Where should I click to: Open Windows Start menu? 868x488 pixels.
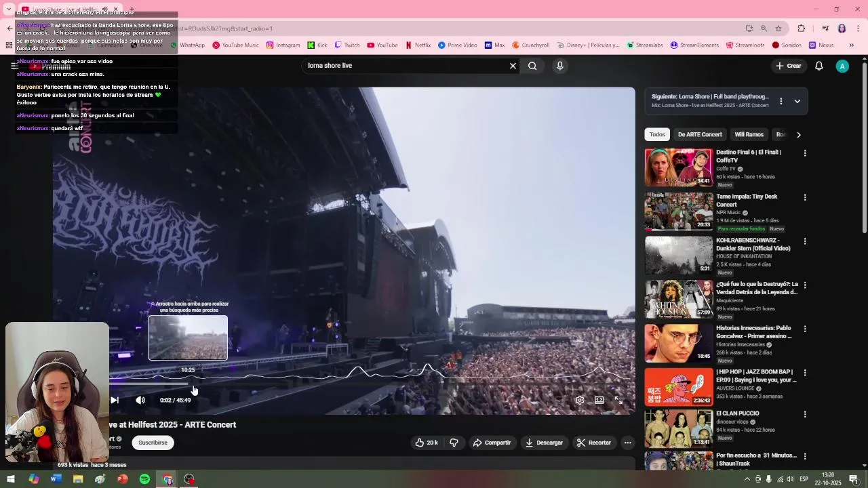click(x=11, y=479)
